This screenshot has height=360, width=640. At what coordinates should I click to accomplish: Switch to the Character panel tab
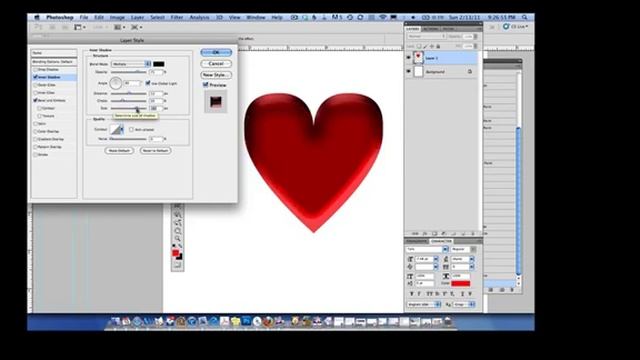[441, 241]
